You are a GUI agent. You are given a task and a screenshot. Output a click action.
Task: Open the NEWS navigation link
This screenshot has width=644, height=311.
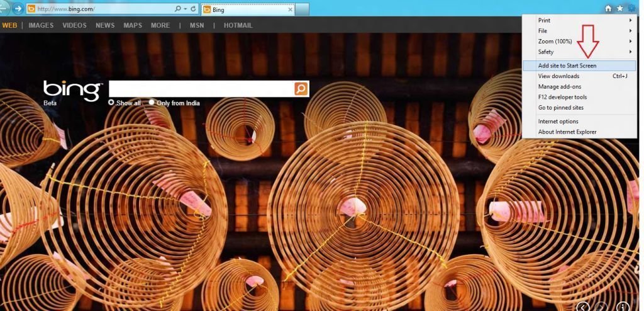click(105, 25)
